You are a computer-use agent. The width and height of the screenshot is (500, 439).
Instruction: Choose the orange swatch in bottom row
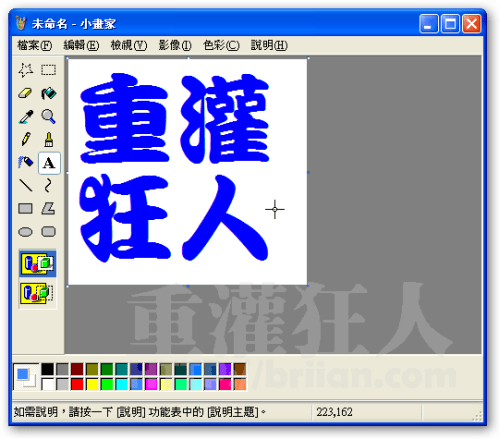240,384
